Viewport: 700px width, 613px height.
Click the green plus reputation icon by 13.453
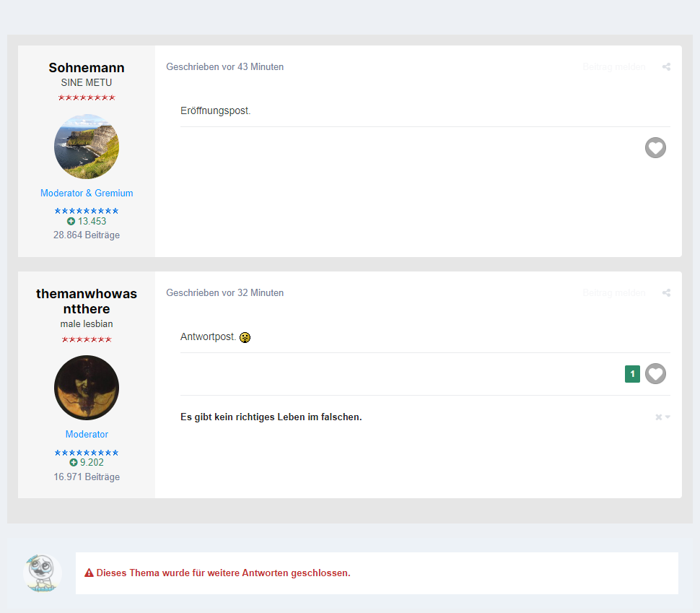[x=71, y=221]
